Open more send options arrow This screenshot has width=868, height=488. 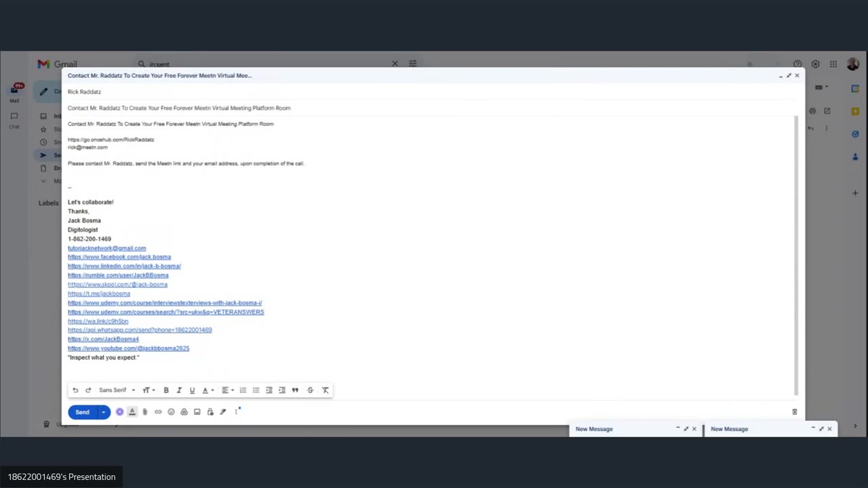[104, 412]
